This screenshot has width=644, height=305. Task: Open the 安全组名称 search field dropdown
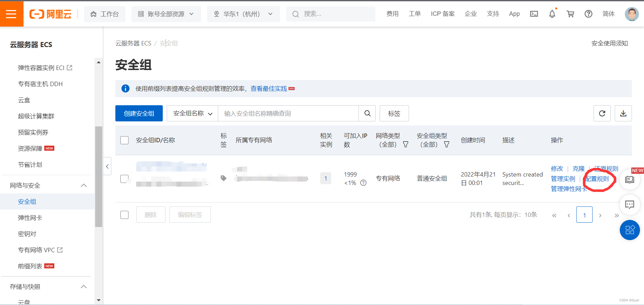click(192, 113)
